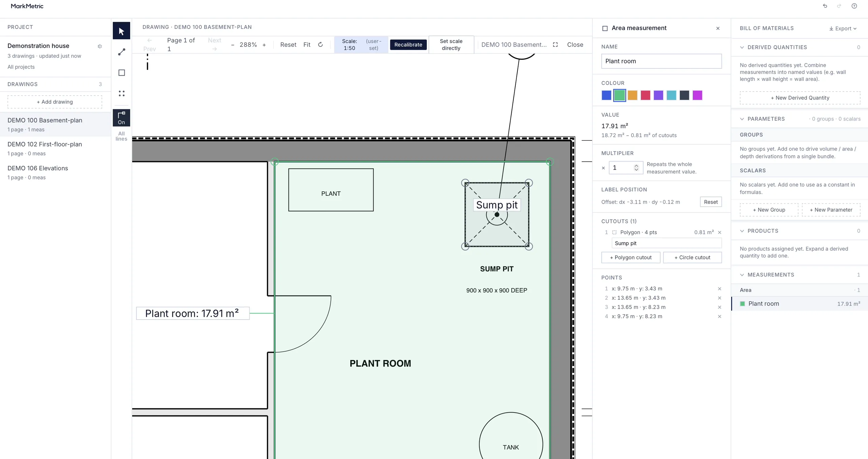Open the Export dropdown
The image size is (868, 459).
(x=843, y=28)
